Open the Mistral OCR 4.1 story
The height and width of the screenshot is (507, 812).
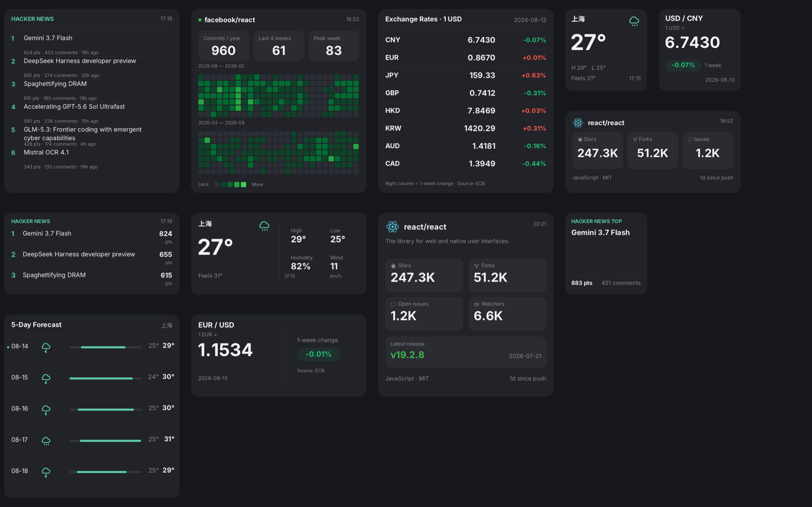46,152
